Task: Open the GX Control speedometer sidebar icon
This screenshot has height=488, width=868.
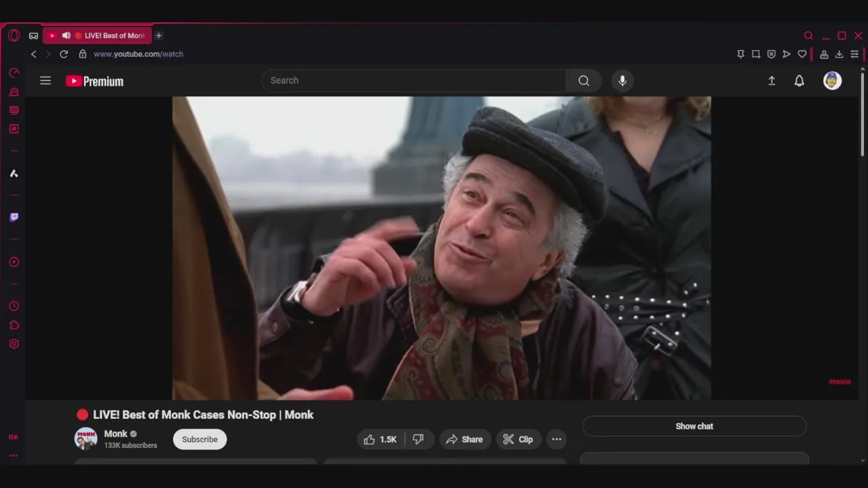Action: click(x=14, y=73)
